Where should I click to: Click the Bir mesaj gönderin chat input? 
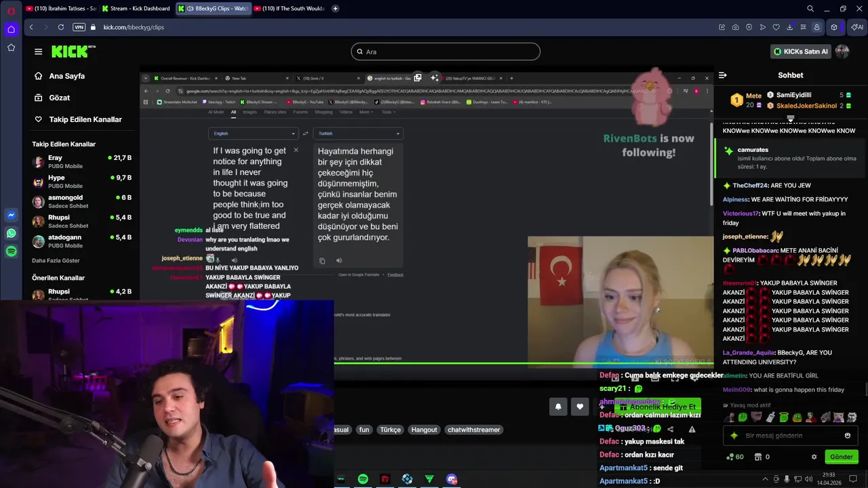click(790, 436)
